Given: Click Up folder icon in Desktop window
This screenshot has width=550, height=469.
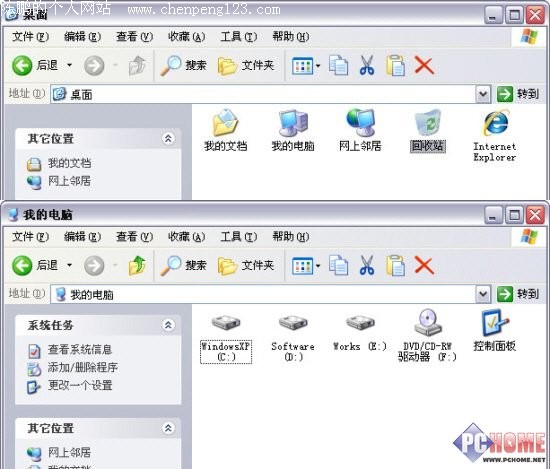Looking at the screenshot, I should tap(138, 65).
